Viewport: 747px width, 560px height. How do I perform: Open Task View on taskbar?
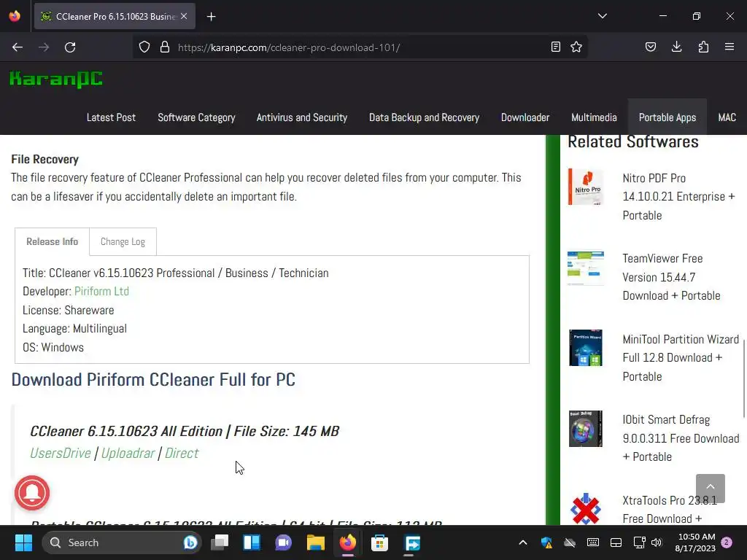pyautogui.click(x=220, y=542)
